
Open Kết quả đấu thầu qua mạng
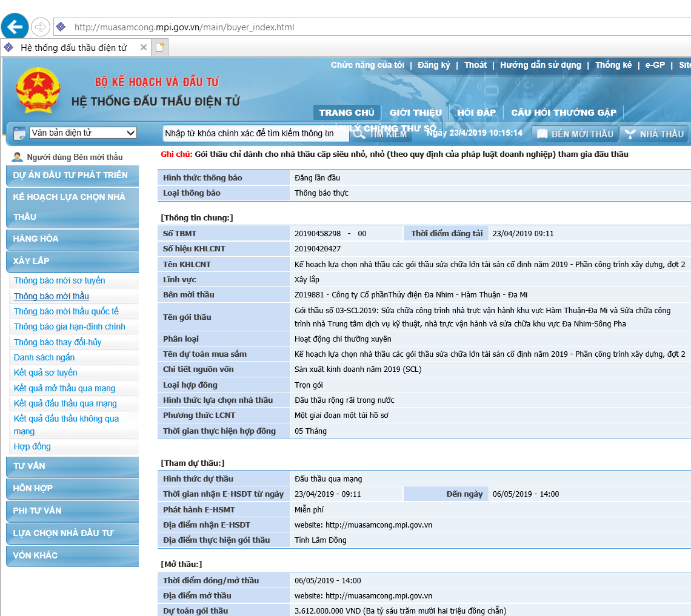[x=65, y=403]
